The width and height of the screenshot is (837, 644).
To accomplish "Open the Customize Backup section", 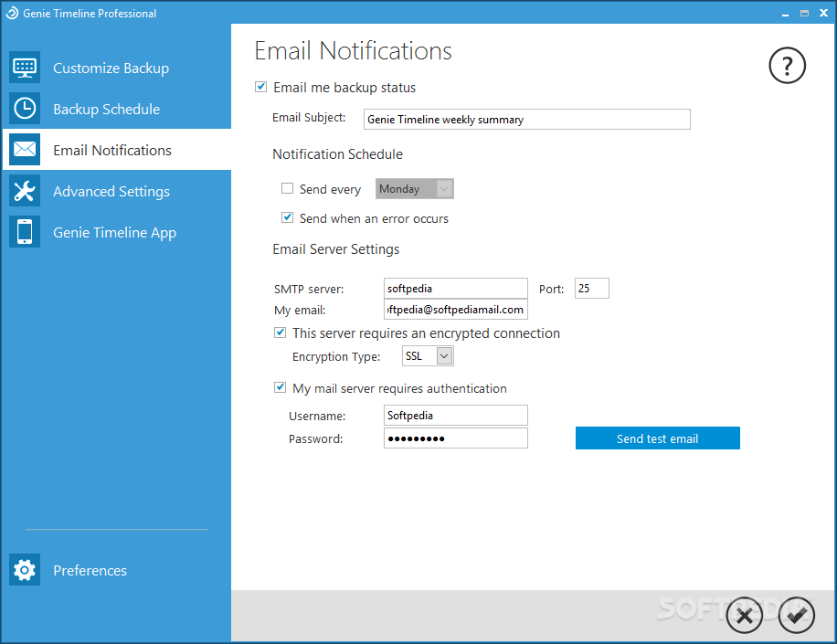I will [x=116, y=68].
